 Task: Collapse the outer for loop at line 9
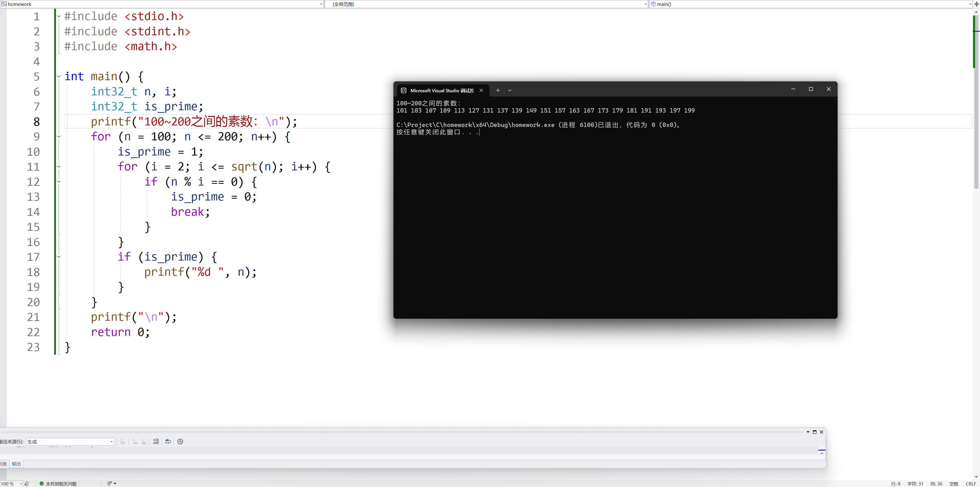(59, 136)
